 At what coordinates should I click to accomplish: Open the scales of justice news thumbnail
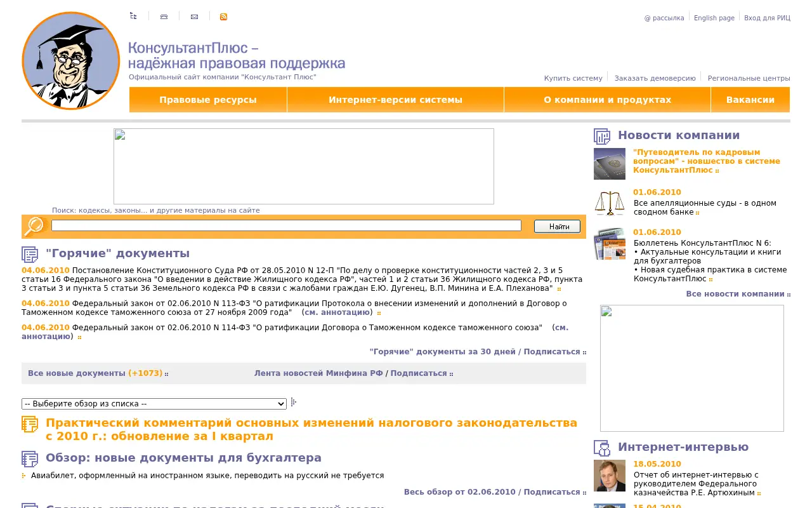(610, 203)
